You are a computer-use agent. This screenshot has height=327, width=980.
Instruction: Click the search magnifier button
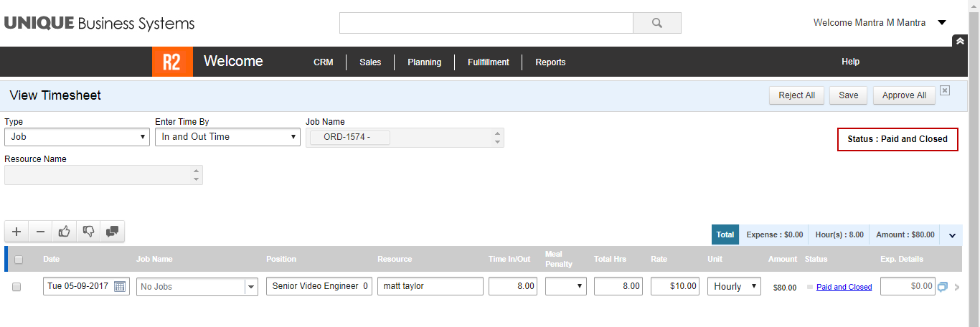tap(656, 23)
